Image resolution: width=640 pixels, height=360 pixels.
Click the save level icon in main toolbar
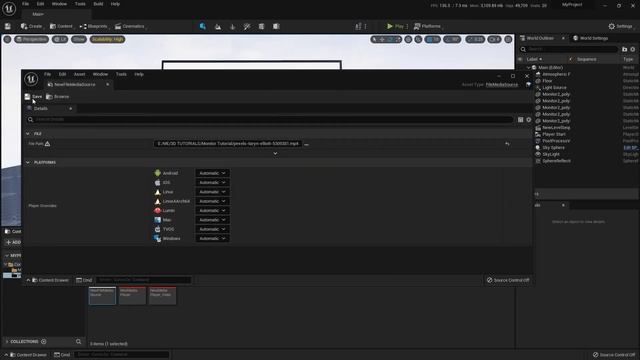(x=8, y=27)
